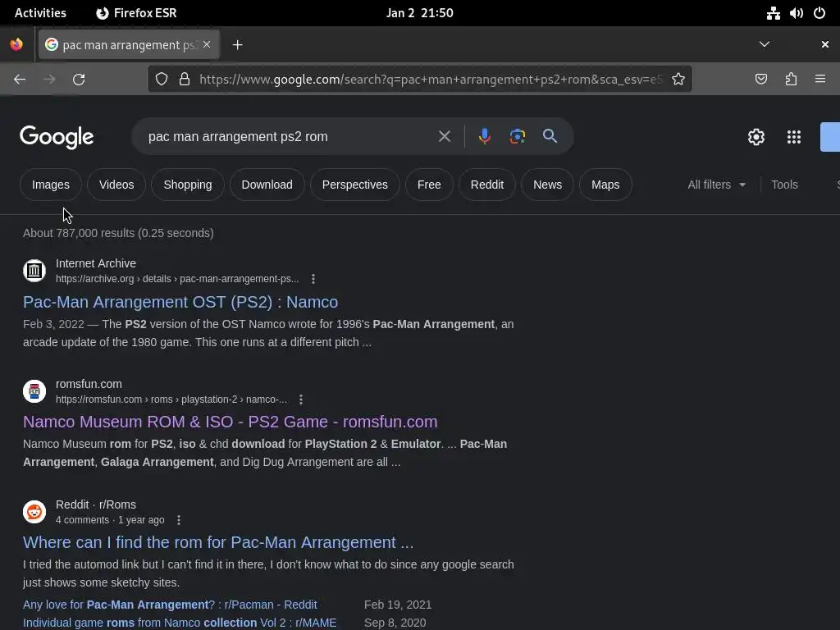Apply the Free filter chip
The image size is (840, 630).
[x=429, y=185]
